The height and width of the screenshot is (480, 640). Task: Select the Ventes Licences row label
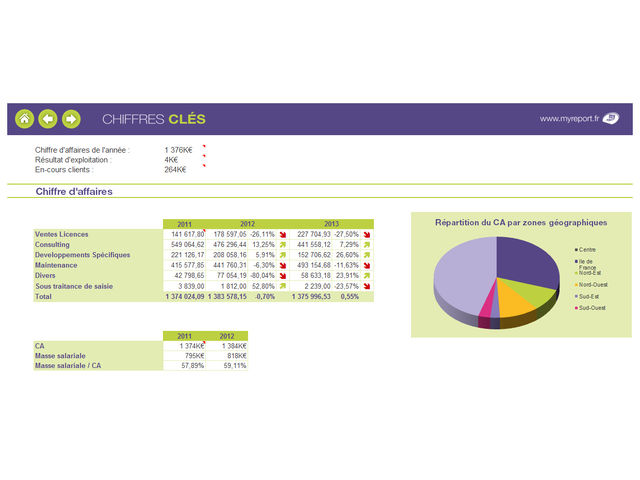point(62,234)
